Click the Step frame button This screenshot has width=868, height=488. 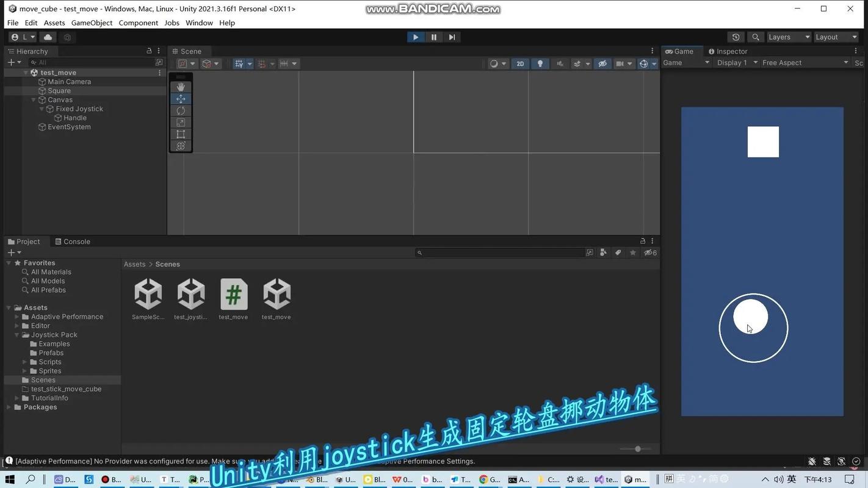tap(452, 37)
